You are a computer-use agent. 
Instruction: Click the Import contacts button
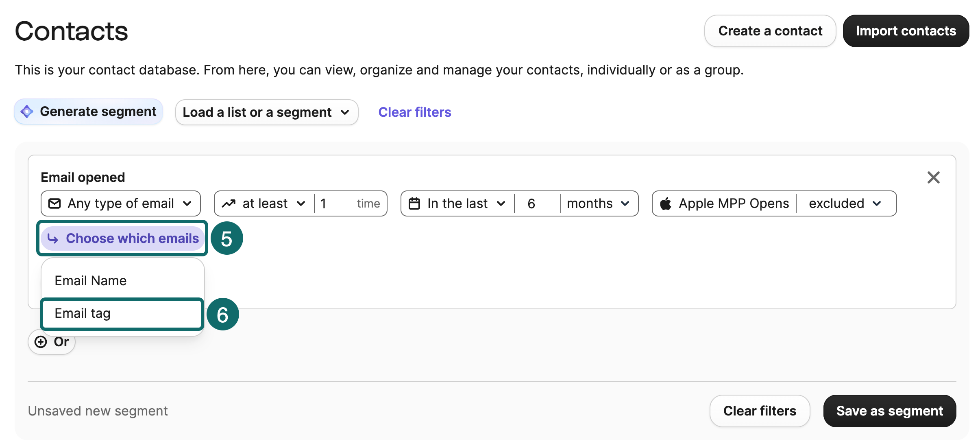pyautogui.click(x=906, y=31)
